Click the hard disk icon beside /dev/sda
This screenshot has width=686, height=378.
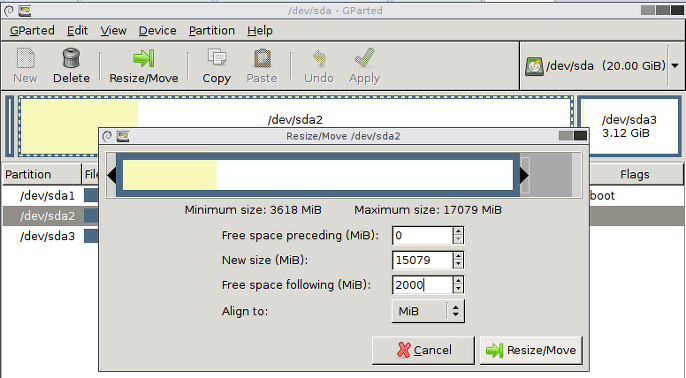point(534,66)
